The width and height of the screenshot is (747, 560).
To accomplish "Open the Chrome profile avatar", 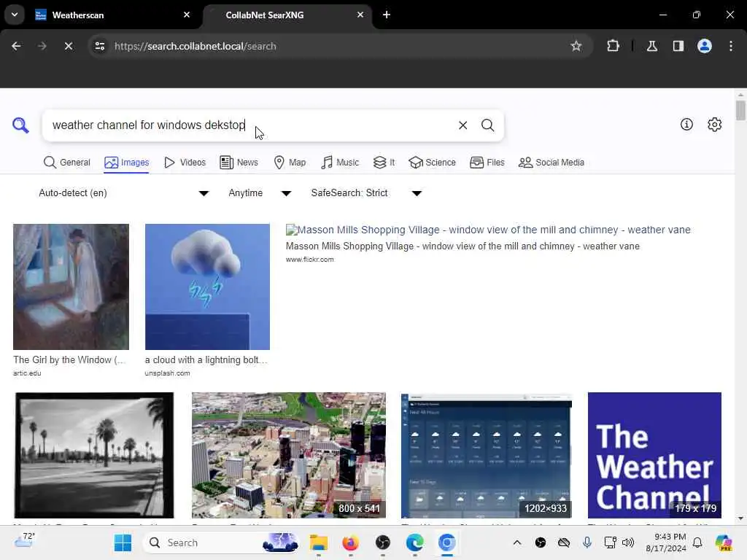I will click(x=704, y=46).
